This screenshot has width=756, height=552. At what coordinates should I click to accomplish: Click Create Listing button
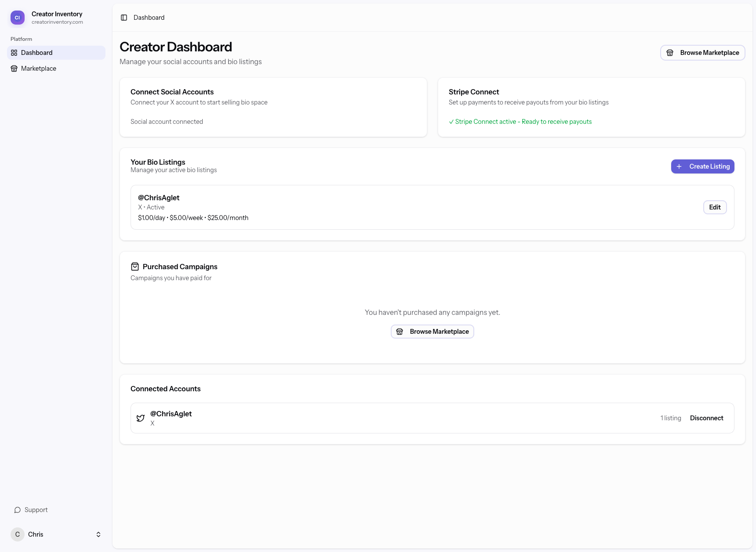[x=702, y=166]
